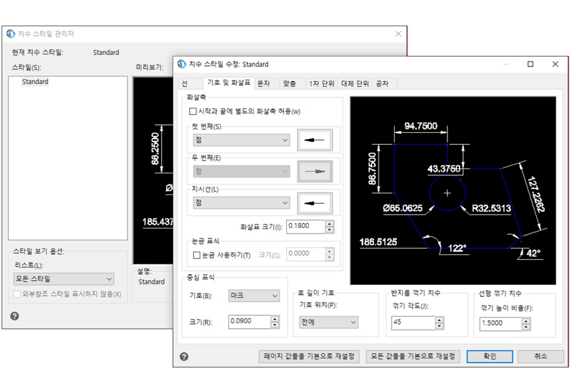
Task: Increase 꺾기 각도 with the up spinner
Action: tap(439, 320)
